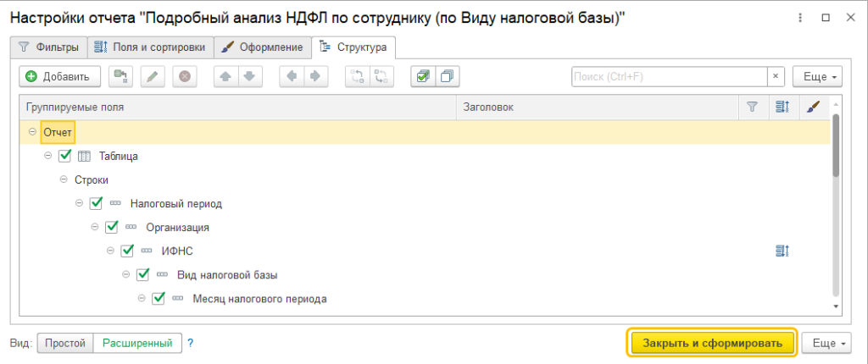Screen dimensions: 868x364
Task: Uncheck the Месяц налогового периода checkbox
Action: [159, 299]
